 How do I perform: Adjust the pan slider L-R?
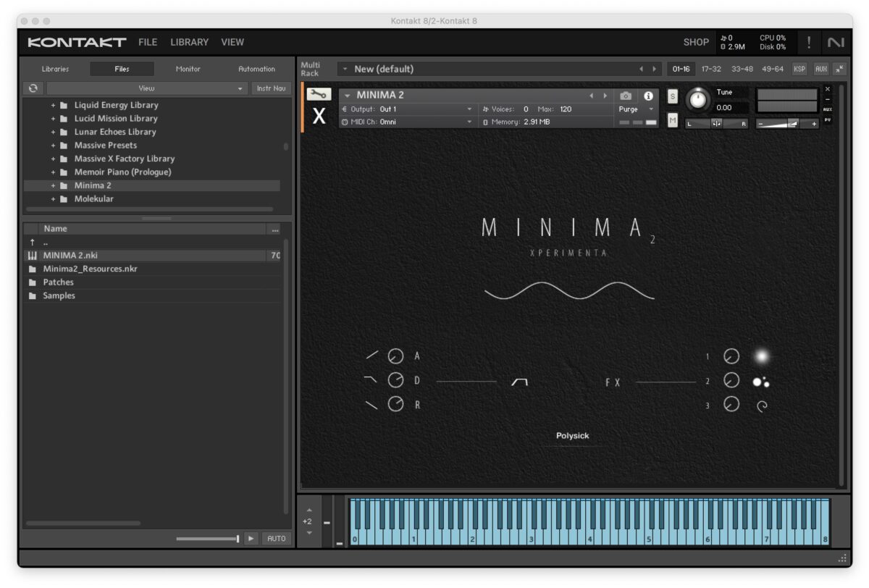716,124
